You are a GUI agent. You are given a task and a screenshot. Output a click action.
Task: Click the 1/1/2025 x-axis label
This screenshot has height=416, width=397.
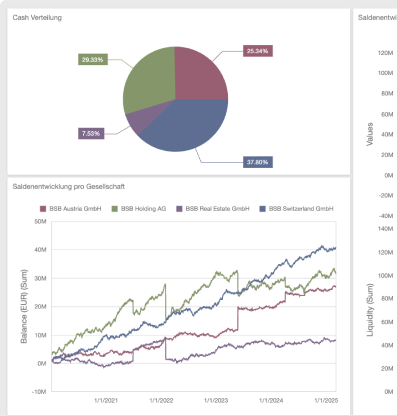(x=326, y=400)
